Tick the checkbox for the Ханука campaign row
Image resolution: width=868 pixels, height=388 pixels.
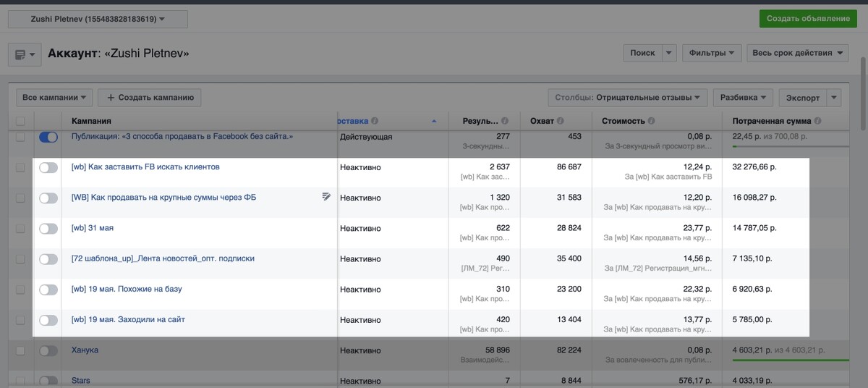coord(20,350)
